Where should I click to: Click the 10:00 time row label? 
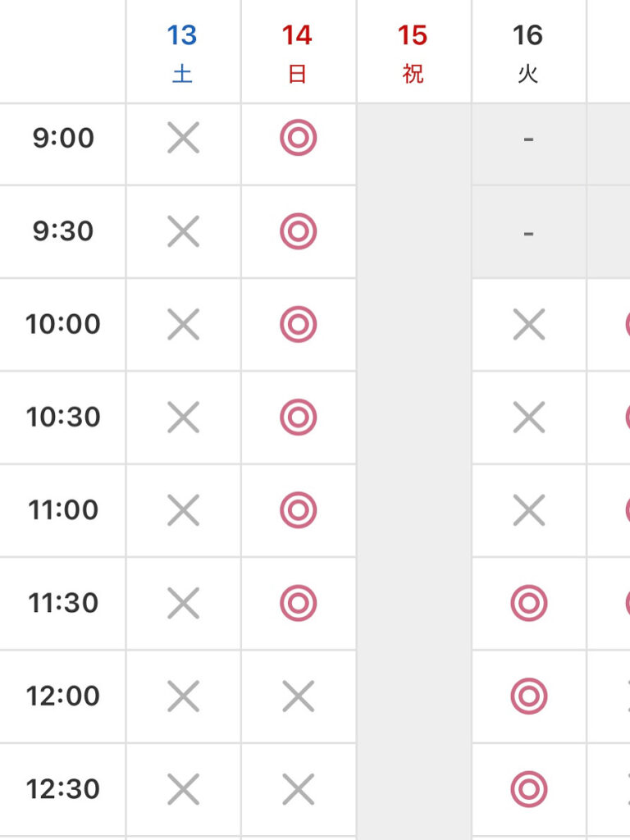tap(63, 324)
